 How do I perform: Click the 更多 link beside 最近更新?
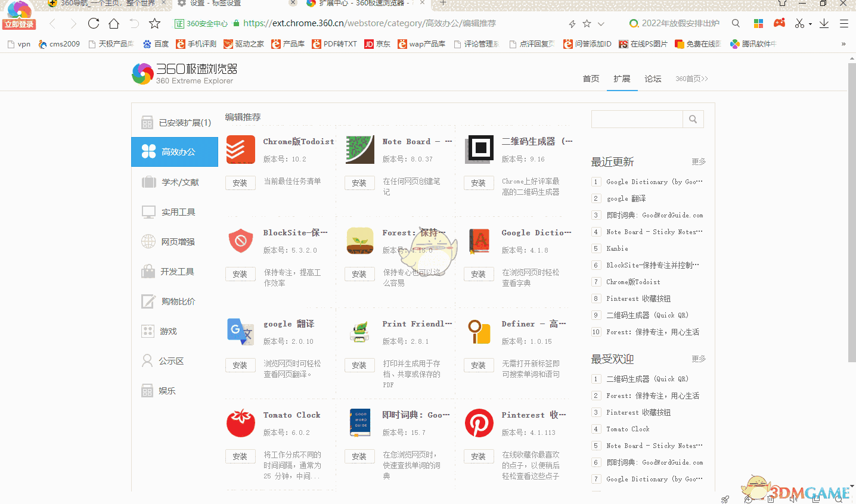pyautogui.click(x=699, y=162)
